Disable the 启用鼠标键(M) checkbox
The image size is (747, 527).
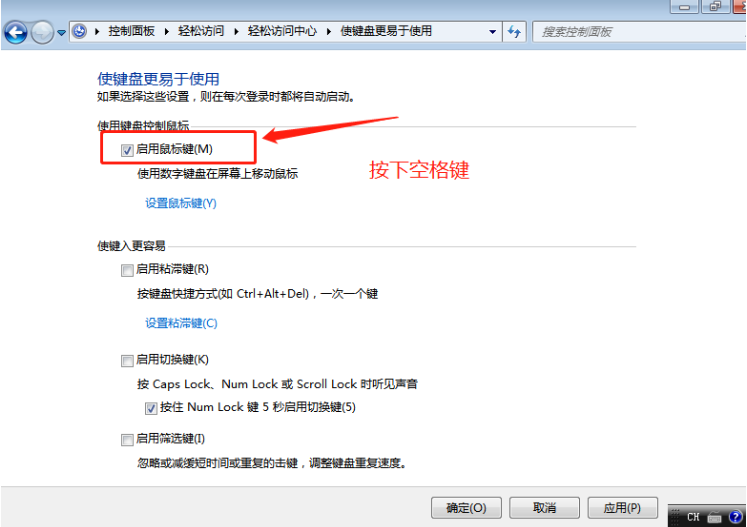point(127,150)
